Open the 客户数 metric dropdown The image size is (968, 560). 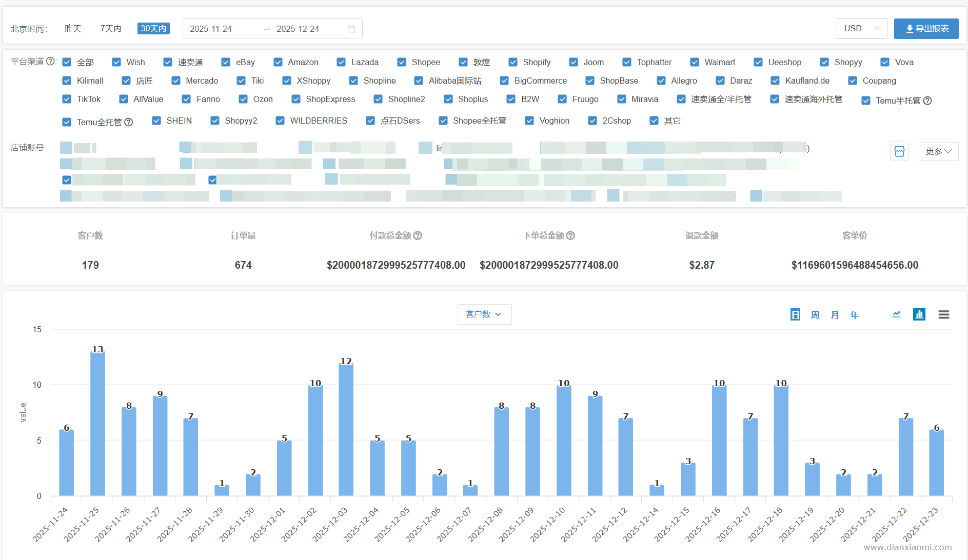(484, 314)
